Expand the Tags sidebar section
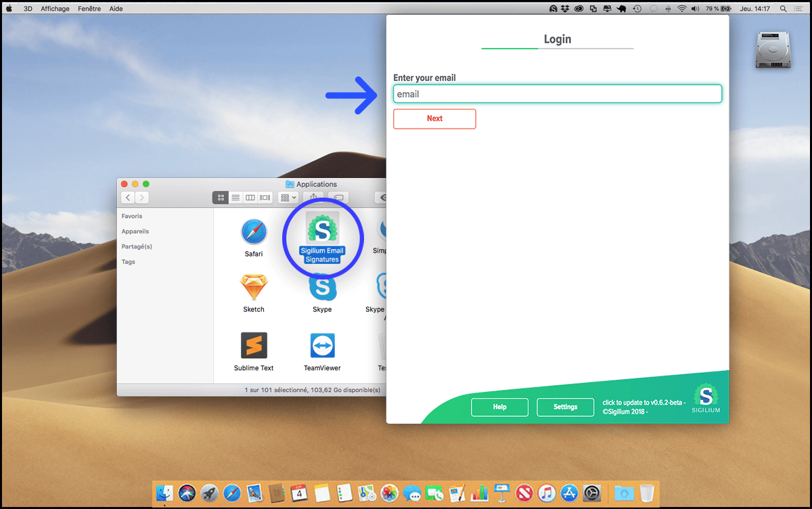812x509 pixels. [129, 262]
